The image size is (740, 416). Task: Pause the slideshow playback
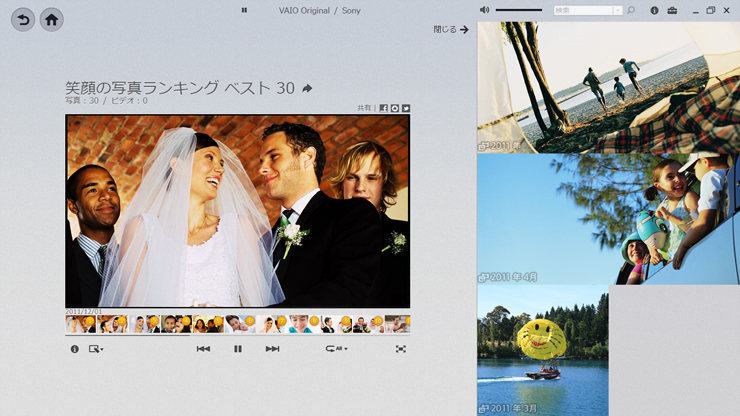pyautogui.click(x=238, y=349)
